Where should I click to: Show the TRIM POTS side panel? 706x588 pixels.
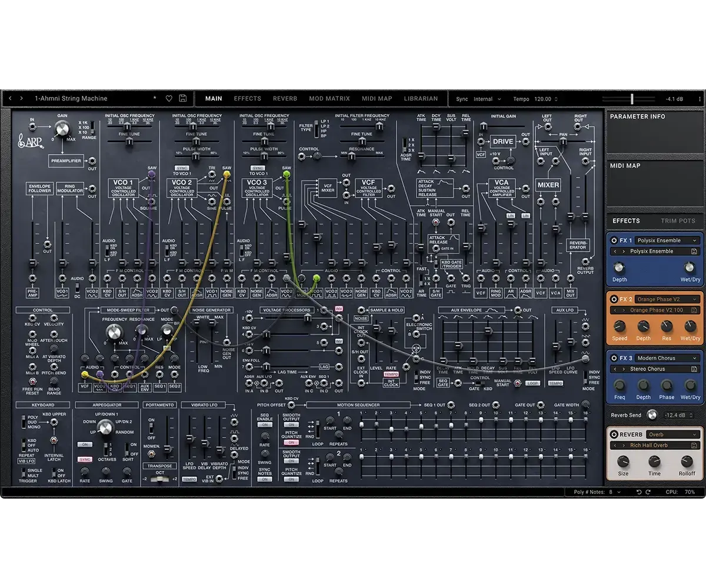678,221
